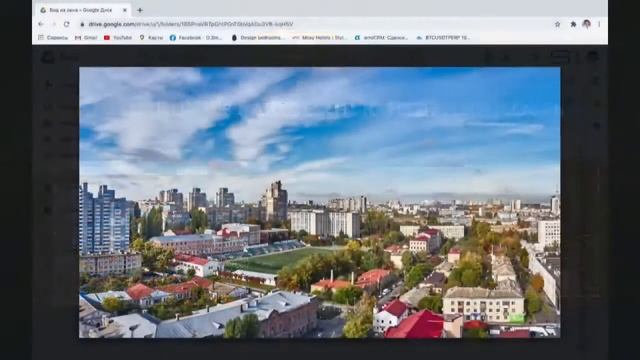
Task: Go forward using browser forward arrow
Action: [53, 24]
